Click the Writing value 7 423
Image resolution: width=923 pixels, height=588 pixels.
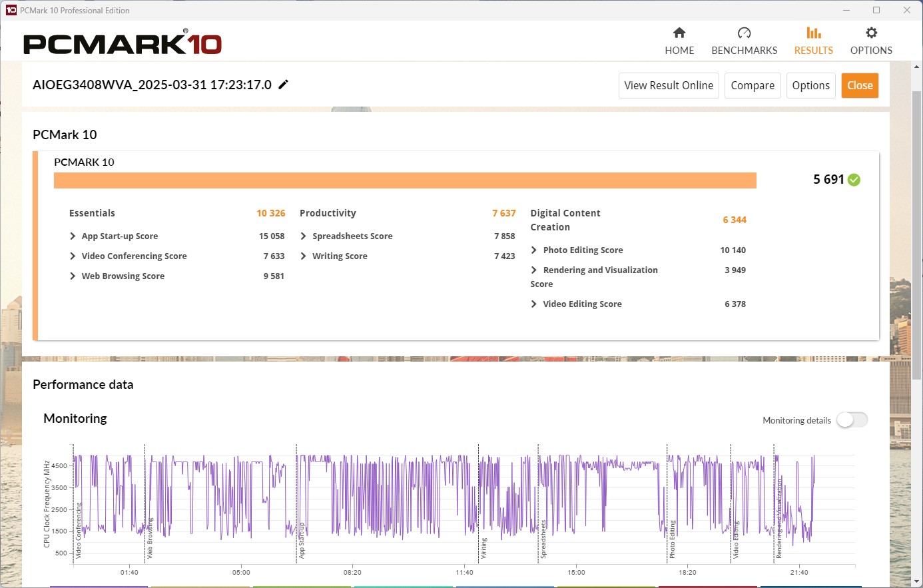pos(505,256)
